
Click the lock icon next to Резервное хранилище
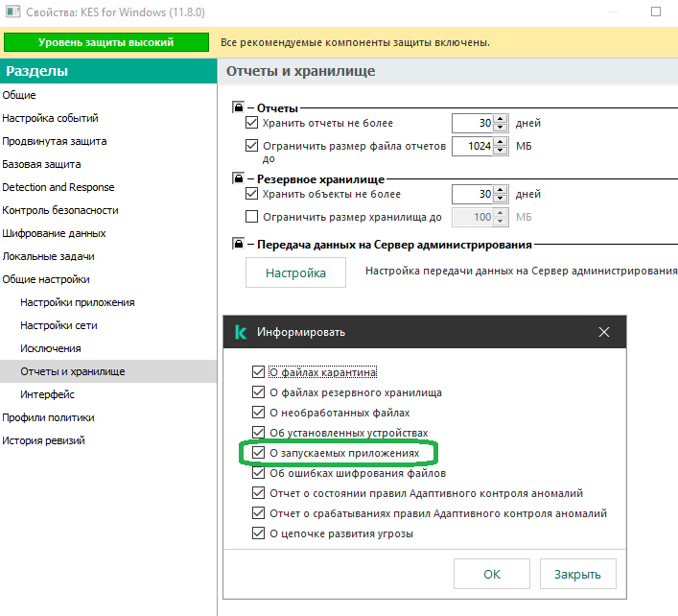[238, 178]
